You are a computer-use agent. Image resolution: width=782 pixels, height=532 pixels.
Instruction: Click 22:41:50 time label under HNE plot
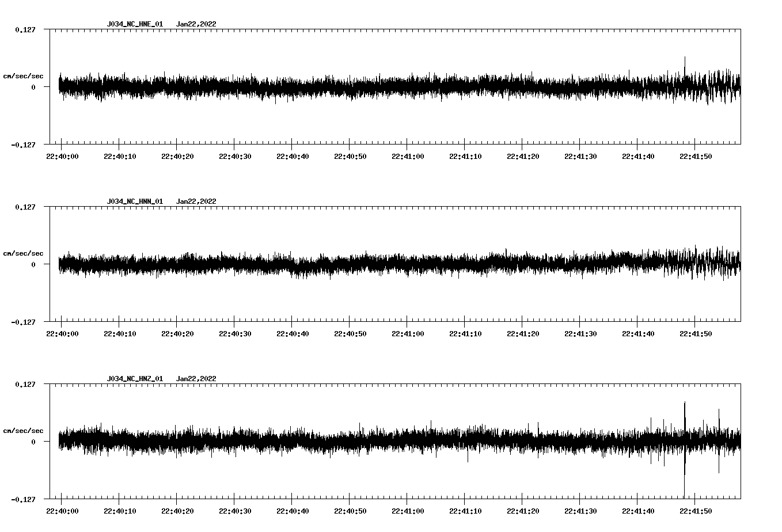(696, 157)
